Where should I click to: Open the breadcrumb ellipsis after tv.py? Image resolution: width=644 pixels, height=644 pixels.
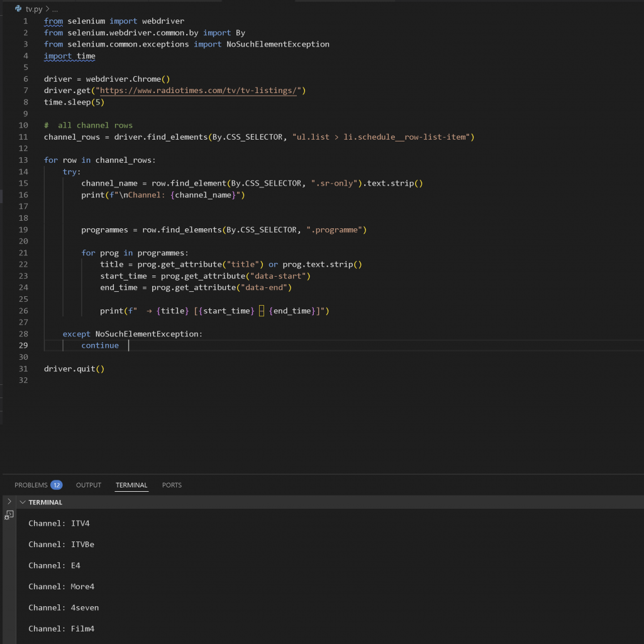(55, 9)
